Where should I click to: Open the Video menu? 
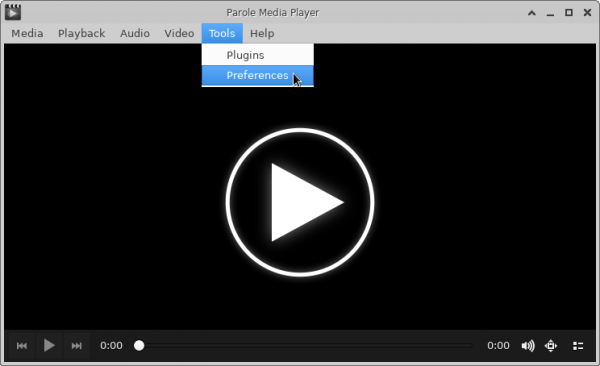[179, 33]
